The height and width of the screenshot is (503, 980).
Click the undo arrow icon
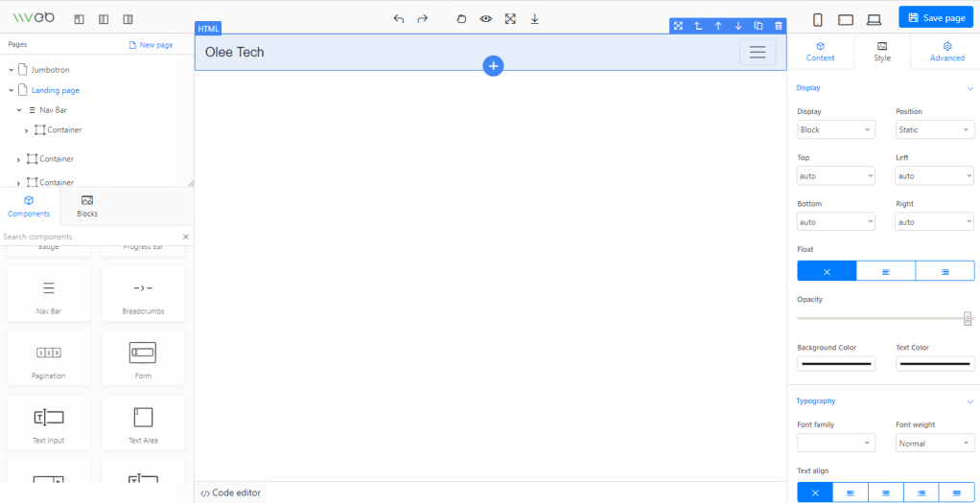click(399, 19)
